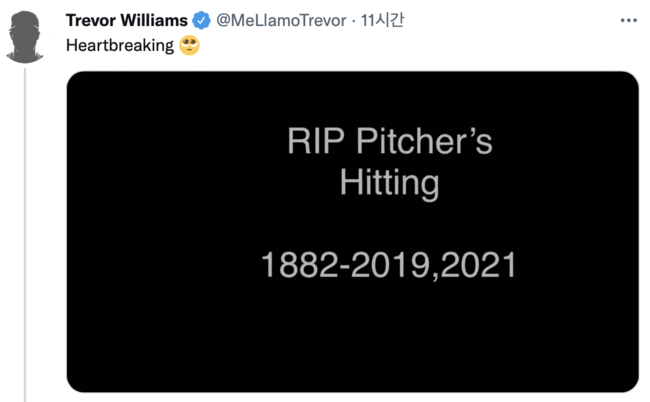Click the word Hitting in the image
The width and height of the screenshot is (650, 402).
coord(389,184)
